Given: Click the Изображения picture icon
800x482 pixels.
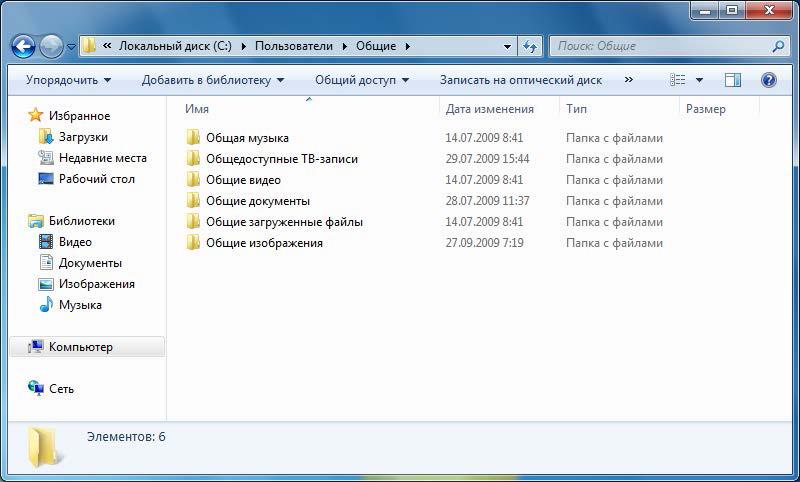Looking at the screenshot, I should [46, 284].
